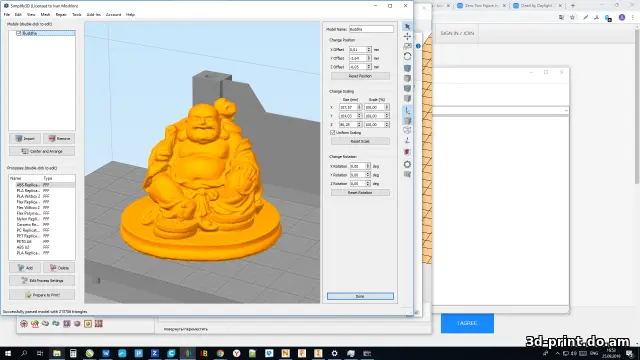The image size is (640, 360).
Task: Open dropdown in background dialog window
Action: click(x=566, y=111)
